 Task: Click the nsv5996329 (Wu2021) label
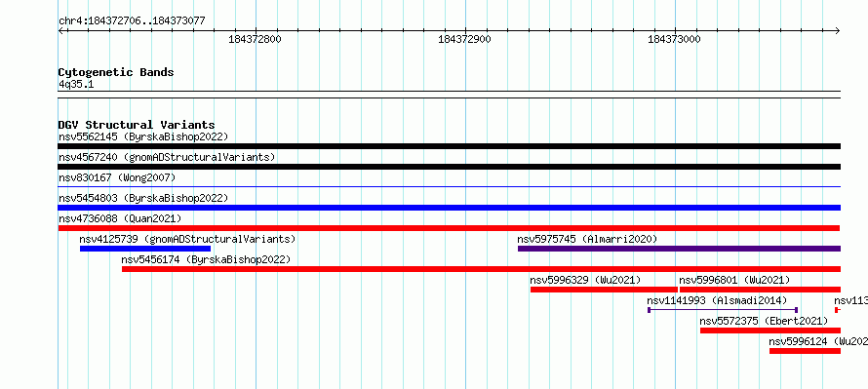586,280
